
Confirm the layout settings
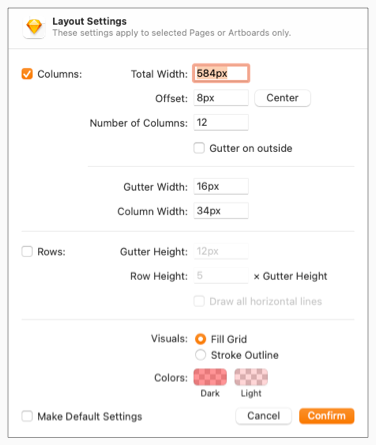[327, 416]
